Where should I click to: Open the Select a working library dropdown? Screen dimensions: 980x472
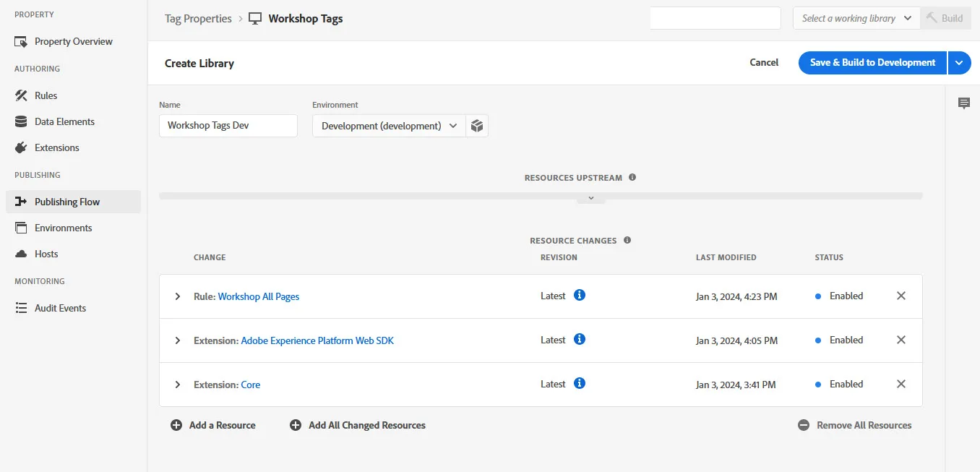[856, 18]
